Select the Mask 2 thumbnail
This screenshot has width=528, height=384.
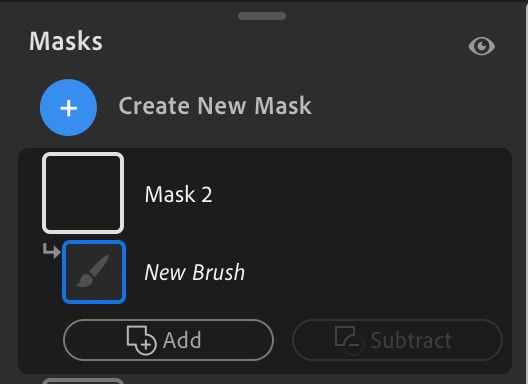click(x=83, y=193)
